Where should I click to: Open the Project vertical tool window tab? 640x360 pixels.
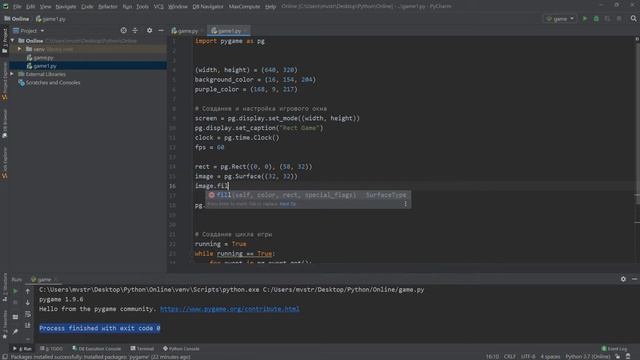pos(4,40)
